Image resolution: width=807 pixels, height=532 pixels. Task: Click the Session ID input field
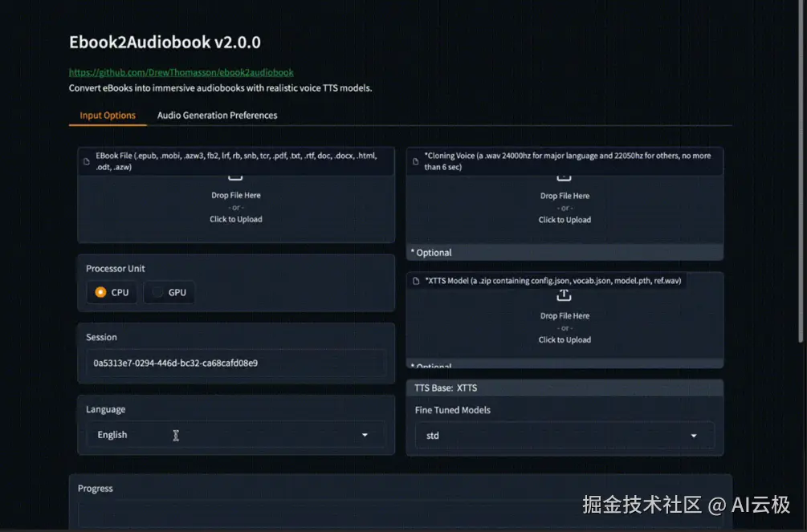[x=236, y=363]
